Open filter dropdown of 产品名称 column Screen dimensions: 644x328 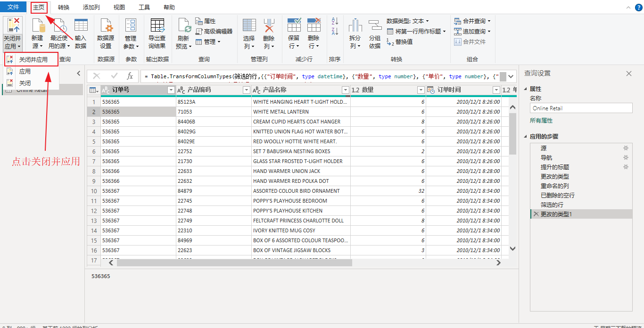tap(345, 90)
